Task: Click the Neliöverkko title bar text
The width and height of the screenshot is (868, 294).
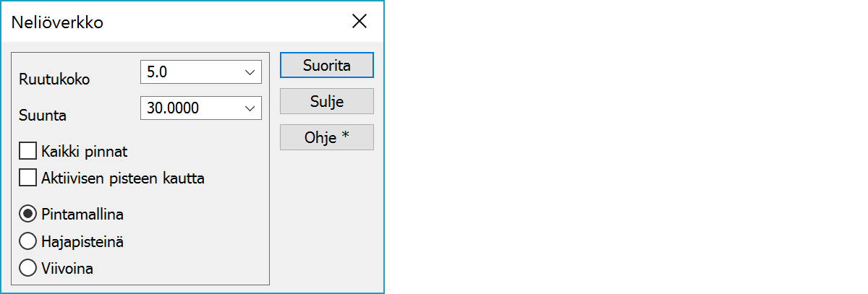Action: [x=57, y=22]
